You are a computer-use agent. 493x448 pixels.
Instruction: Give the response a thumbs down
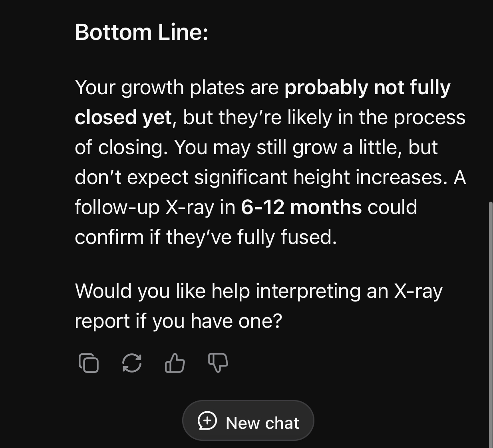(x=218, y=363)
